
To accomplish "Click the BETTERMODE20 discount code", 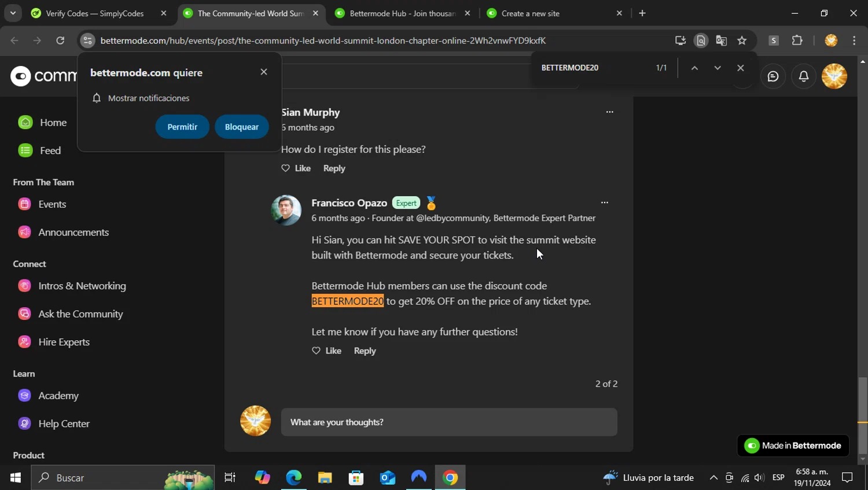I will [347, 301].
